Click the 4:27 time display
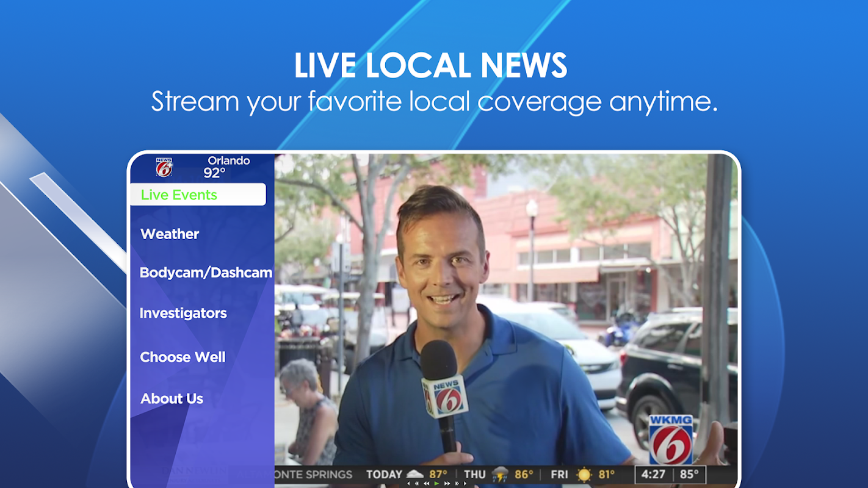 (x=654, y=474)
